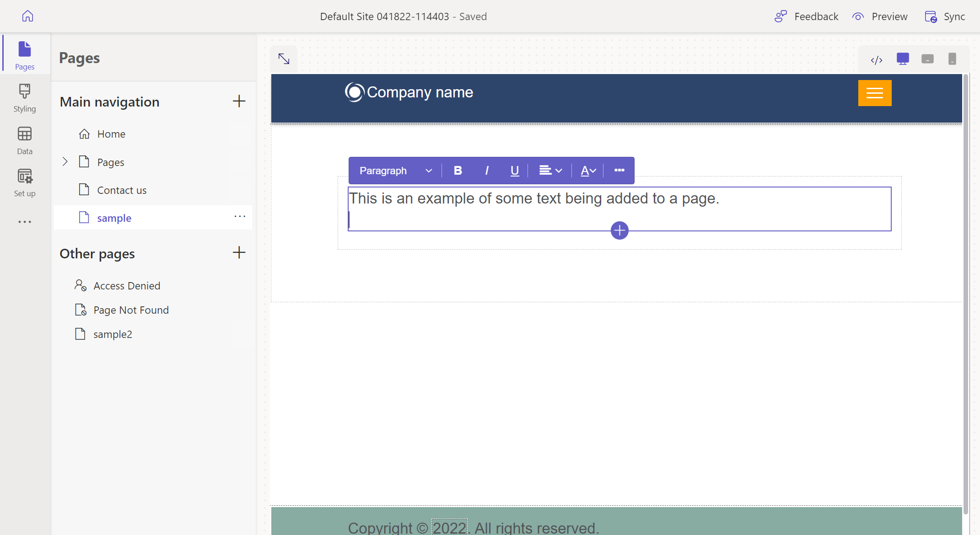
Task: Click the overflow menu icon in editor
Action: click(619, 170)
